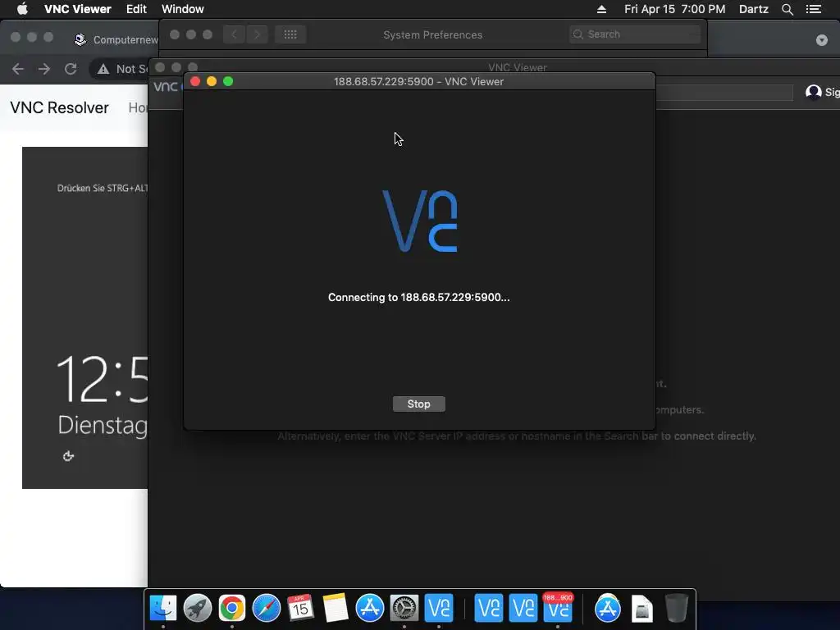Open Google Chrome from the Dock
This screenshot has width=840, height=630.
coord(231,608)
